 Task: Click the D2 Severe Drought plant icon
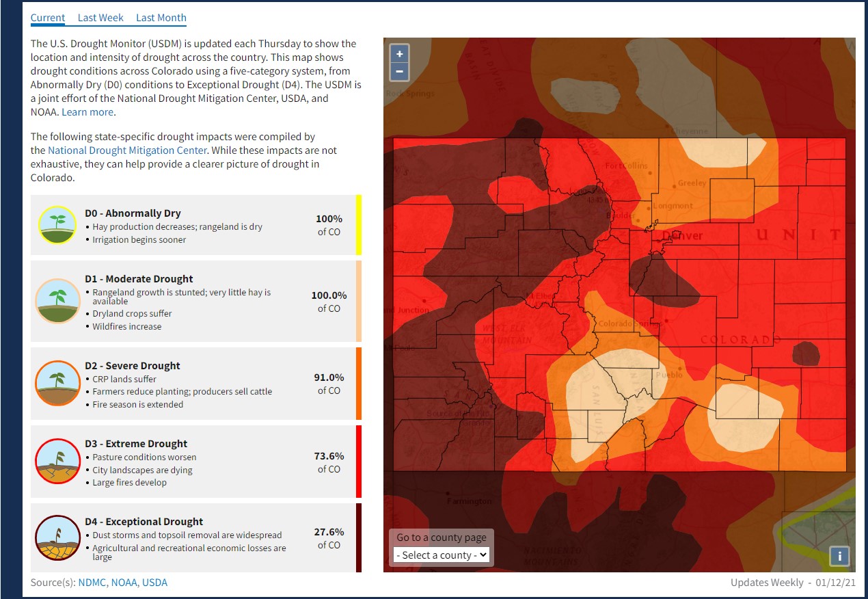coord(57,383)
